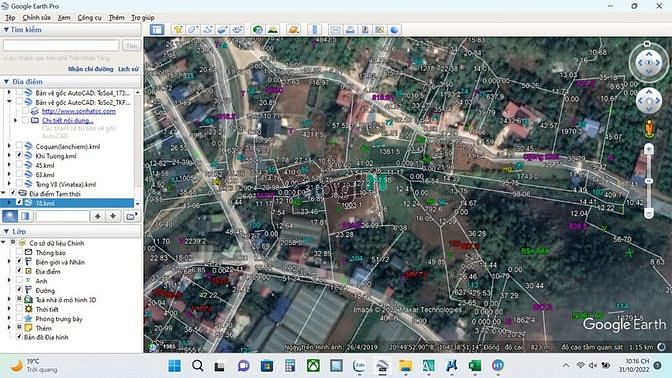Collapse the Địa điểm Tạm thời folder
The image size is (672, 378).
tap(3, 193)
